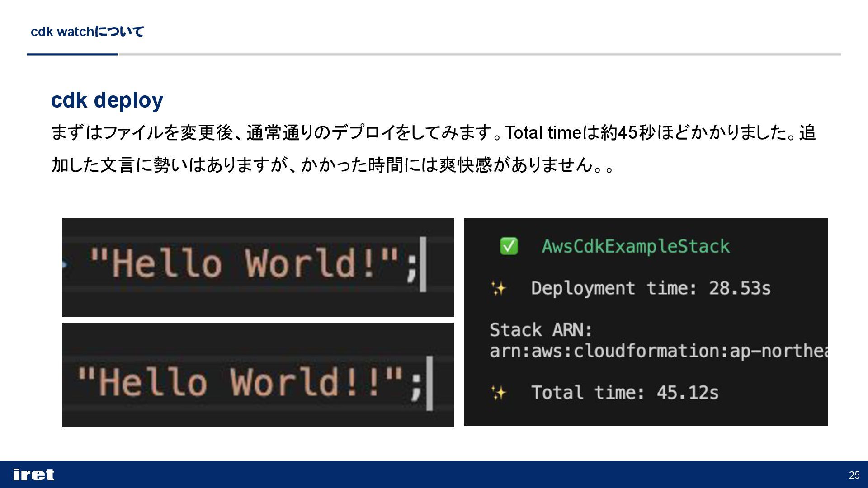The width and height of the screenshot is (868, 488).
Task: Click the "Hello World!!" code screenshot
Action: [258, 375]
